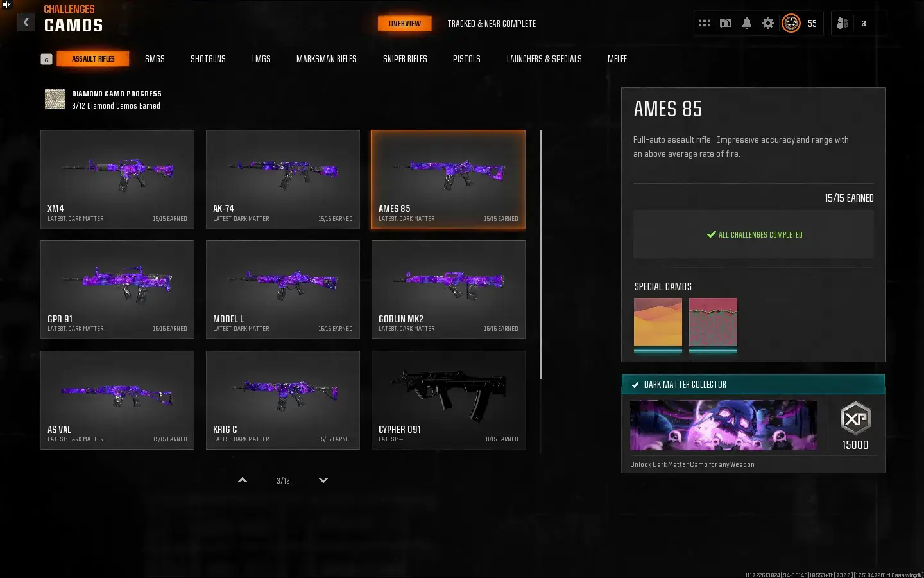Select the AMES 85 weapon card
This screenshot has width=924, height=578.
pos(449,179)
